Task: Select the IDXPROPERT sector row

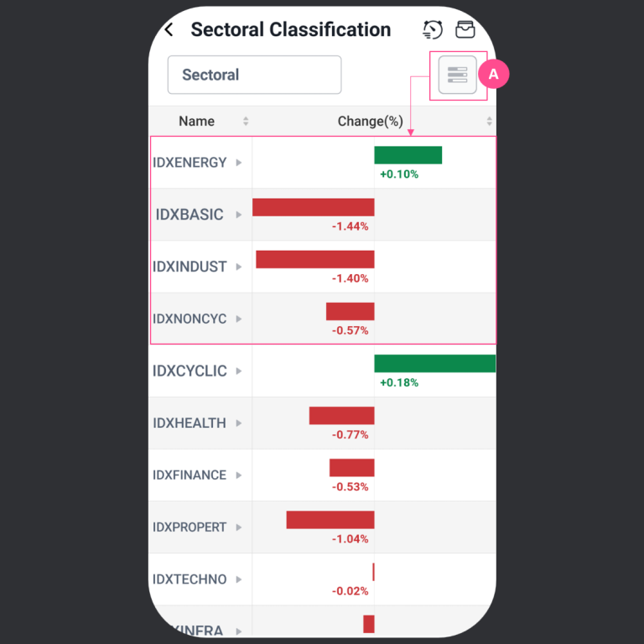Action: point(190,527)
